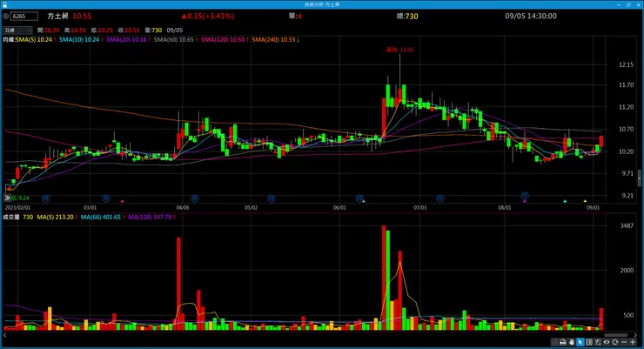Toggle the eye visibility icon
The width and height of the screenshot is (644, 349).
click(x=607, y=342)
